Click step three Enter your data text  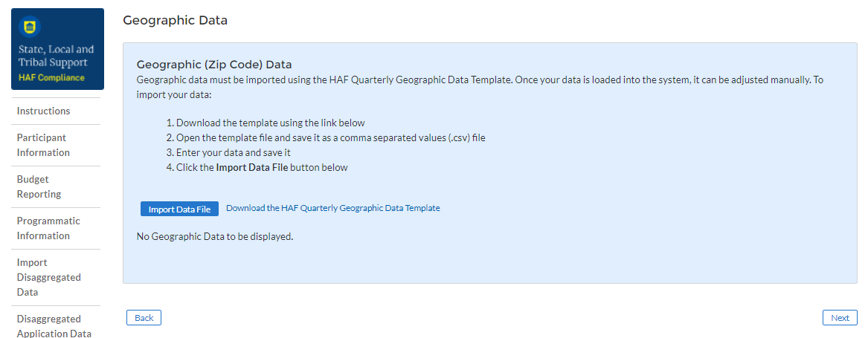click(x=233, y=152)
